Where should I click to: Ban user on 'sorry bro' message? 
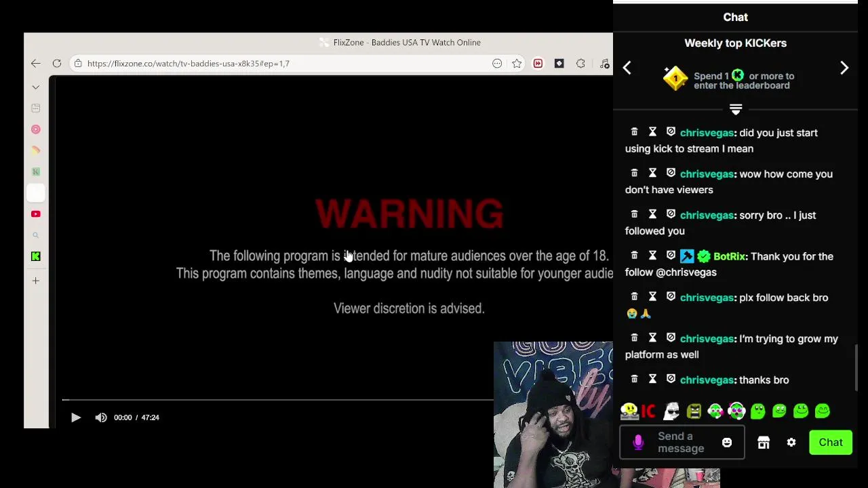point(671,215)
